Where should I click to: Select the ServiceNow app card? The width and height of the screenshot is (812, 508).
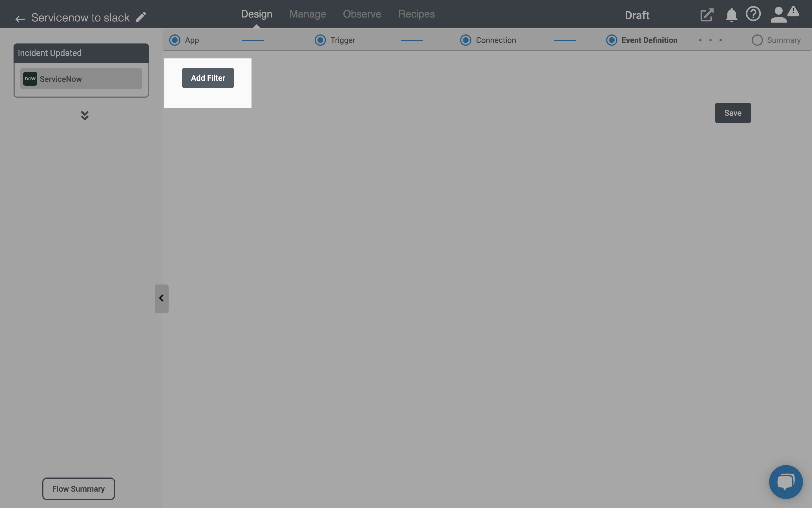(x=81, y=79)
